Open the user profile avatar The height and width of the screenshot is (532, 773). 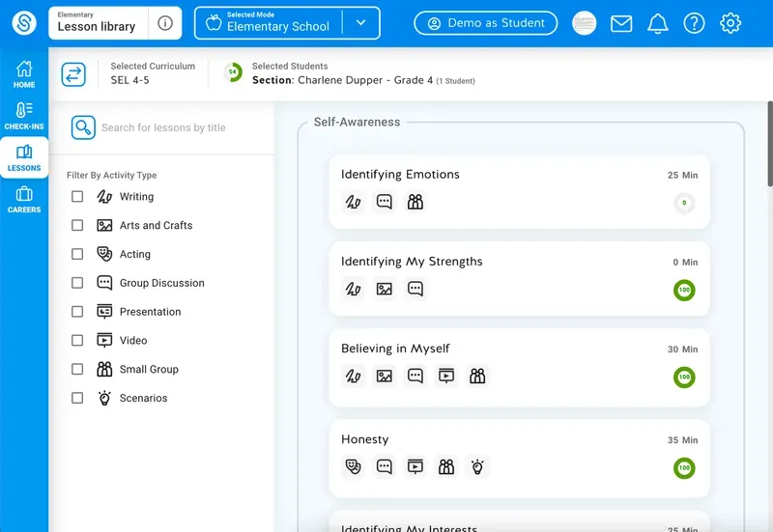click(x=585, y=23)
